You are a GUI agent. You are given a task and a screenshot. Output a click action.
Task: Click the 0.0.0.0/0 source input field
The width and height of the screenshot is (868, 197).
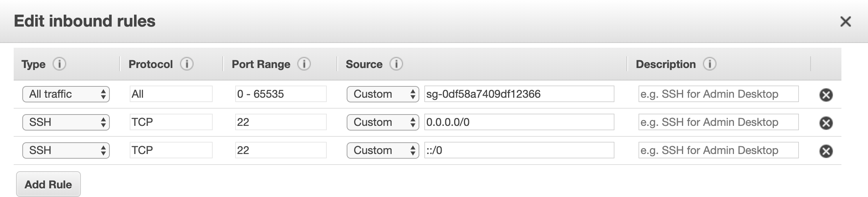[x=519, y=122]
